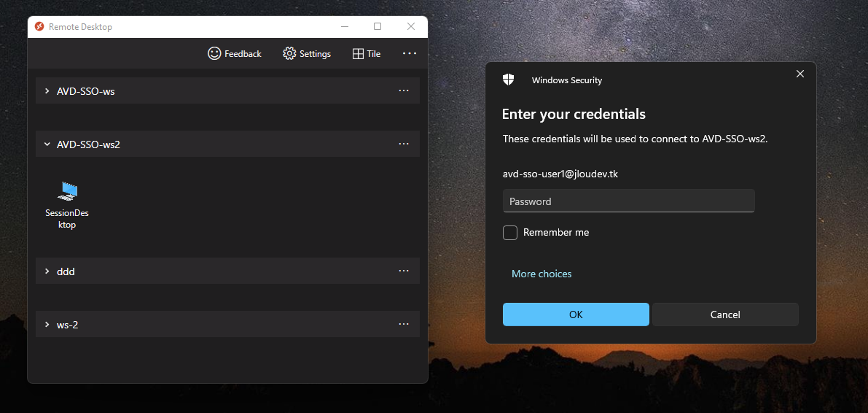Confirm credentials with the OK button
868x413 pixels.
[x=576, y=314]
